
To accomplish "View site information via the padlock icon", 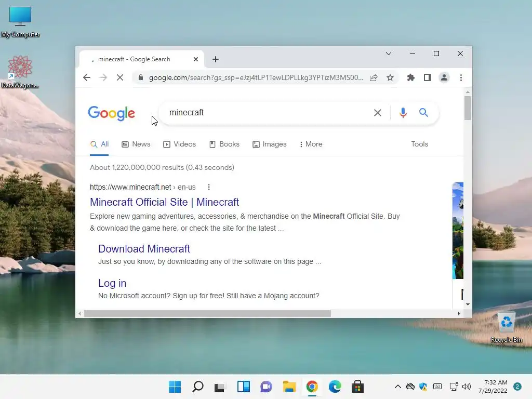I will [x=140, y=78].
